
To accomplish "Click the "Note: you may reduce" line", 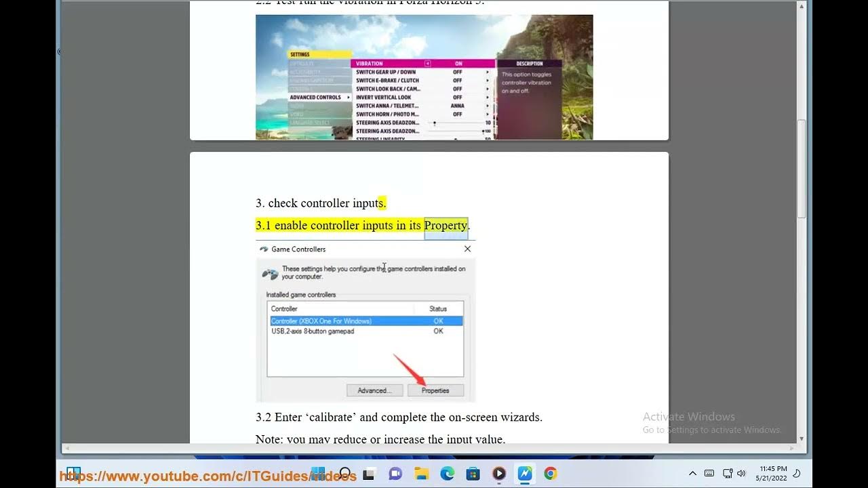I will tap(380, 439).
